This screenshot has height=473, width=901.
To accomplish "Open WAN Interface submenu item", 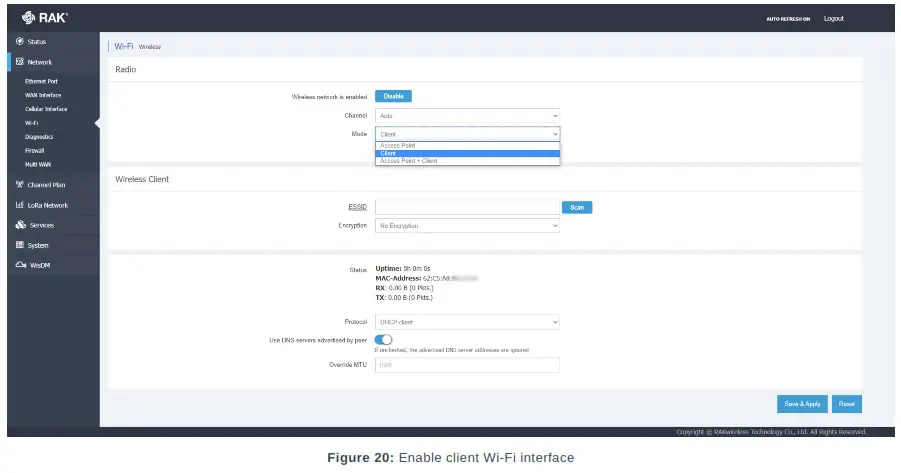I will (x=43, y=95).
